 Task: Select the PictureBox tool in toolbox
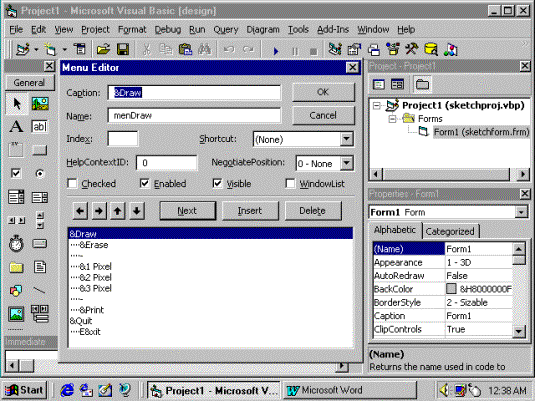[40, 103]
